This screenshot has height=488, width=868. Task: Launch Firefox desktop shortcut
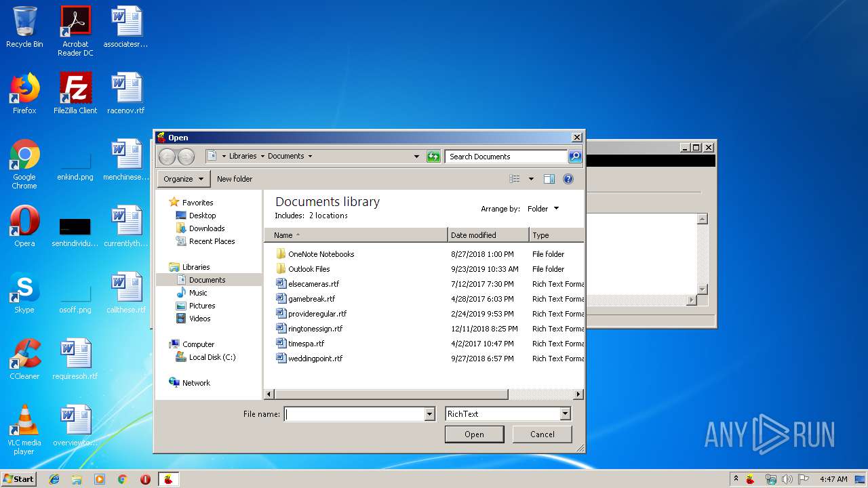[x=24, y=94]
